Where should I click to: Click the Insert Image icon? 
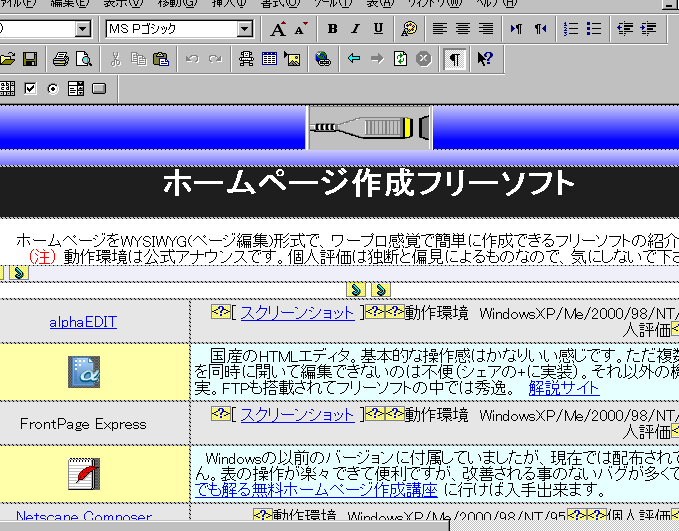pos(292,59)
